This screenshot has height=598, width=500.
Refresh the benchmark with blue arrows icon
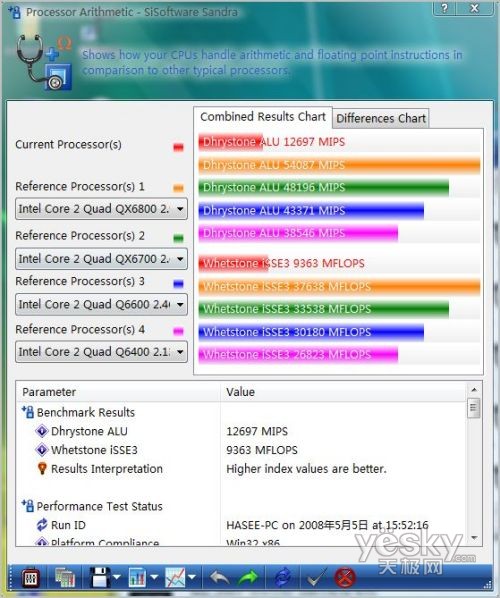(x=283, y=578)
